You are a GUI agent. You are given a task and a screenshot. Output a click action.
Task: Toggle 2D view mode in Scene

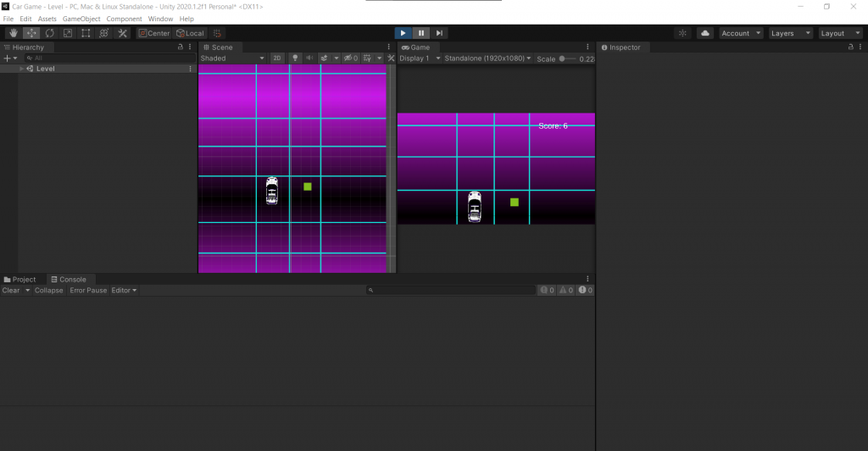pos(277,58)
